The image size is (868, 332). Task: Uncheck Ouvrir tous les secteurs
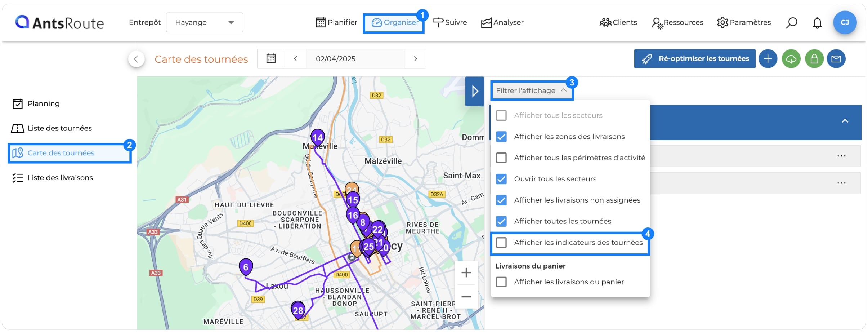click(x=501, y=179)
